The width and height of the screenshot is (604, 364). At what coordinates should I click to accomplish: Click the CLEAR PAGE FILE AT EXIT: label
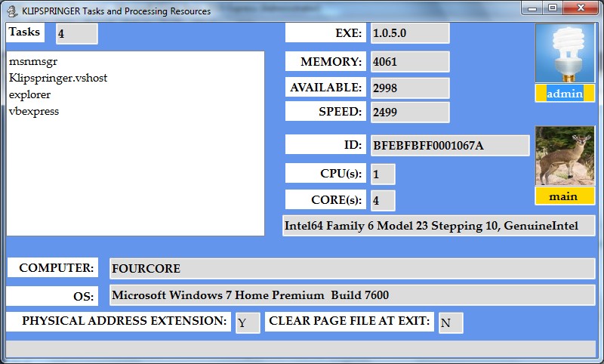pyautogui.click(x=350, y=321)
